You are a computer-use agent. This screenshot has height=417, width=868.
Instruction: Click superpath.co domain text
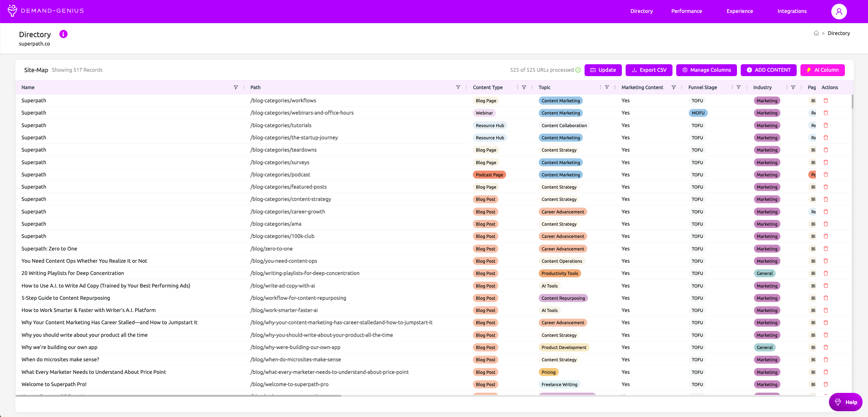[x=34, y=44]
